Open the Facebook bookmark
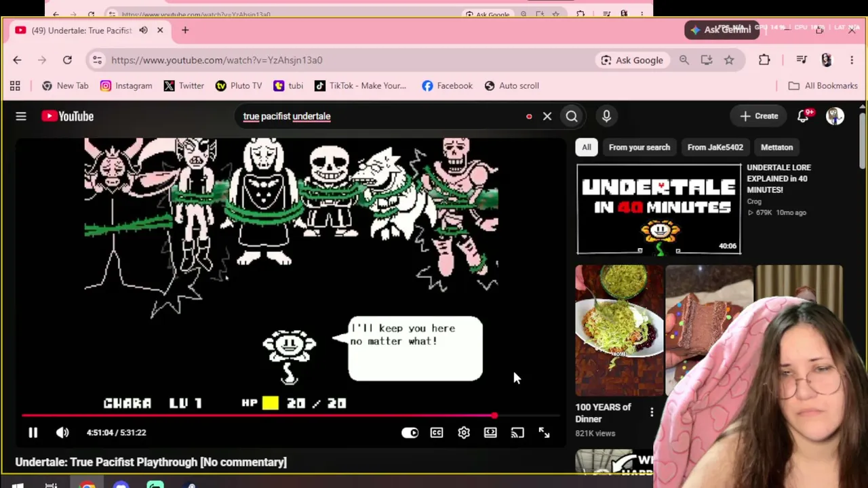Viewport: 868px width, 488px height. (447, 86)
